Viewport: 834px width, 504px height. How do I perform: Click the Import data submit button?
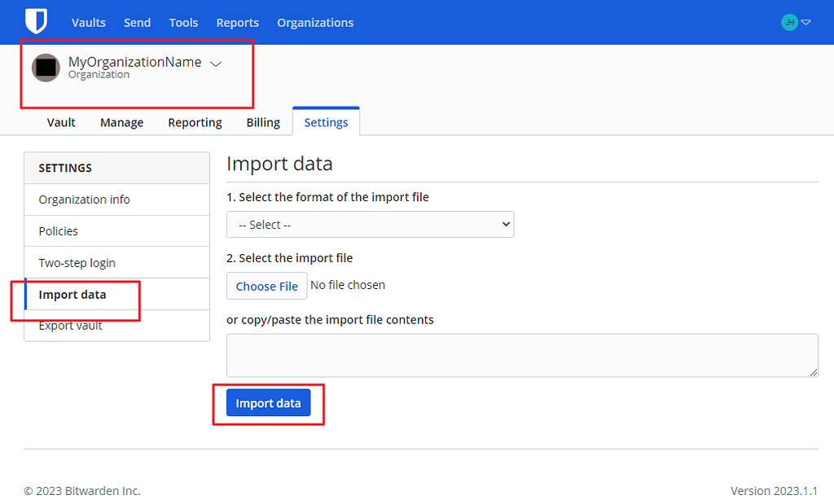(268, 402)
